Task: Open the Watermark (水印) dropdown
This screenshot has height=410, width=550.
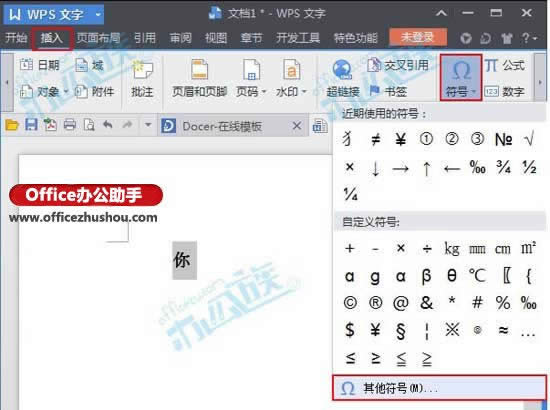Action: tap(291, 79)
